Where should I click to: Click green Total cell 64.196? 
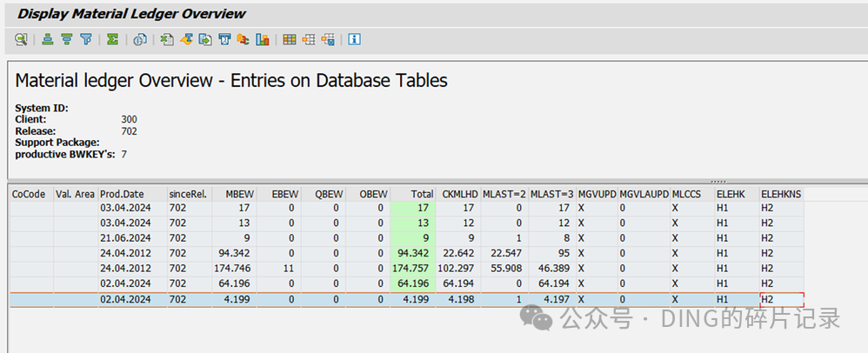[413, 283]
